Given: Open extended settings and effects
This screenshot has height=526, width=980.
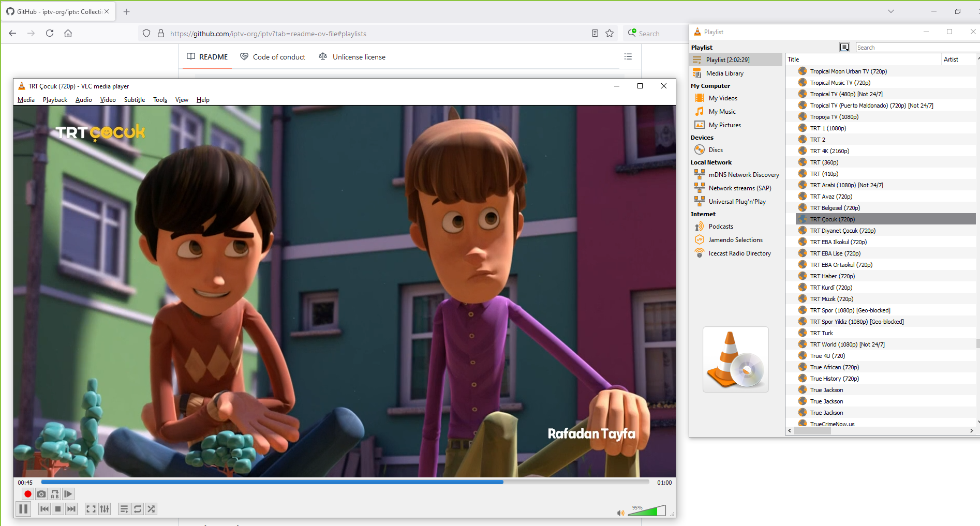Looking at the screenshot, I should click(x=105, y=509).
